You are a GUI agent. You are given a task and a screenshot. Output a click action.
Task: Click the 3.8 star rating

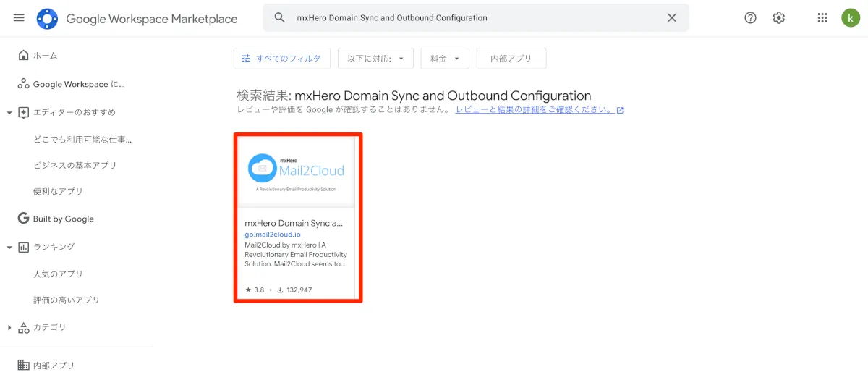[255, 290]
